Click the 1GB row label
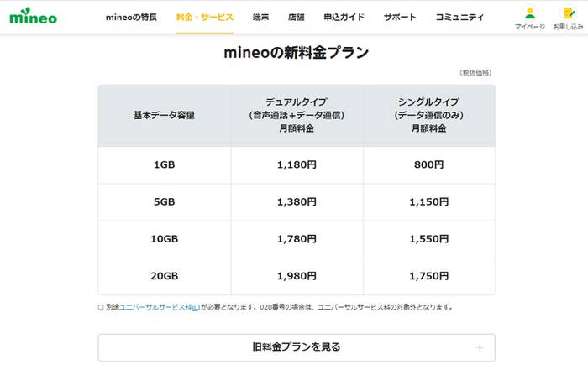588x375 pixels. [165, 164]
